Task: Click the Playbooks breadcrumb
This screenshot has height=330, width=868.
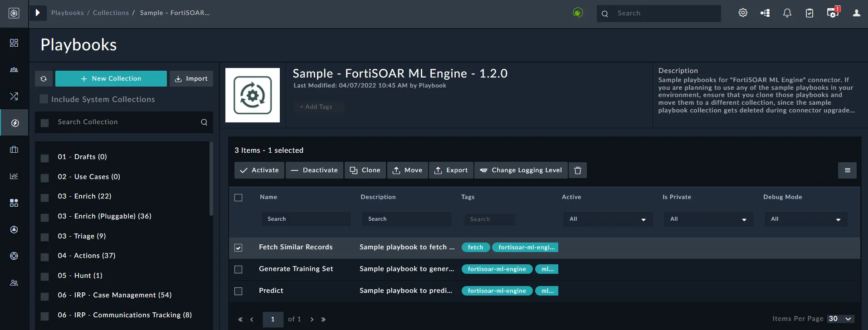Action: tap(68, 13)
